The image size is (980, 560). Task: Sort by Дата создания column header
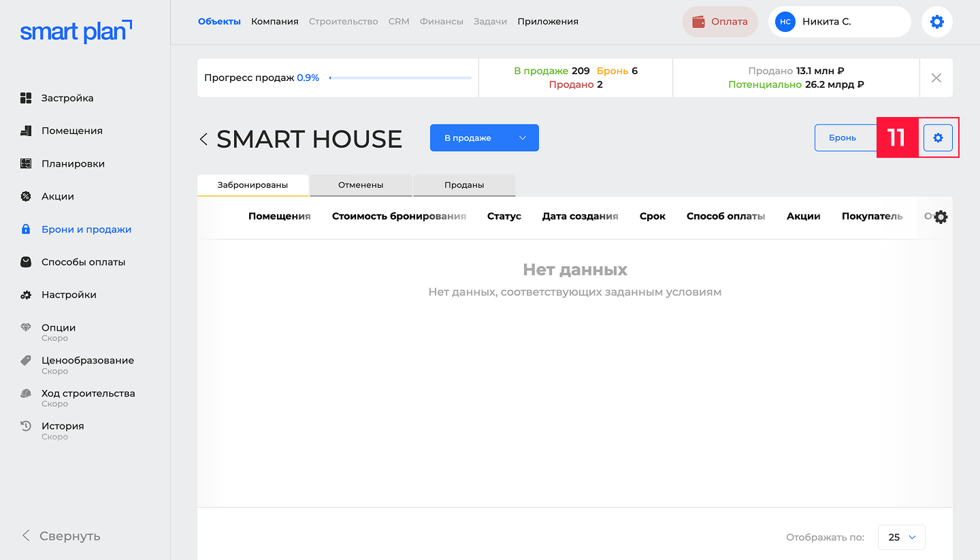[x=581, y=216]
